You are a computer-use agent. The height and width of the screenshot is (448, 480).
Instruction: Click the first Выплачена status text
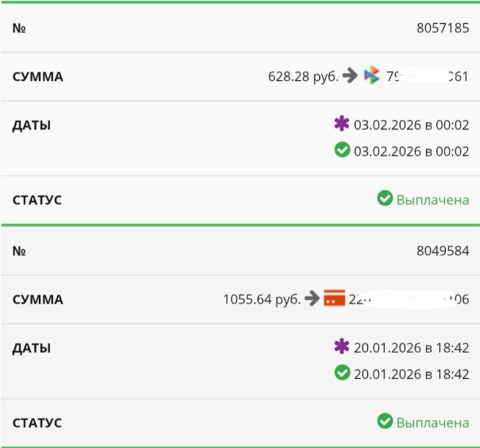433,199
